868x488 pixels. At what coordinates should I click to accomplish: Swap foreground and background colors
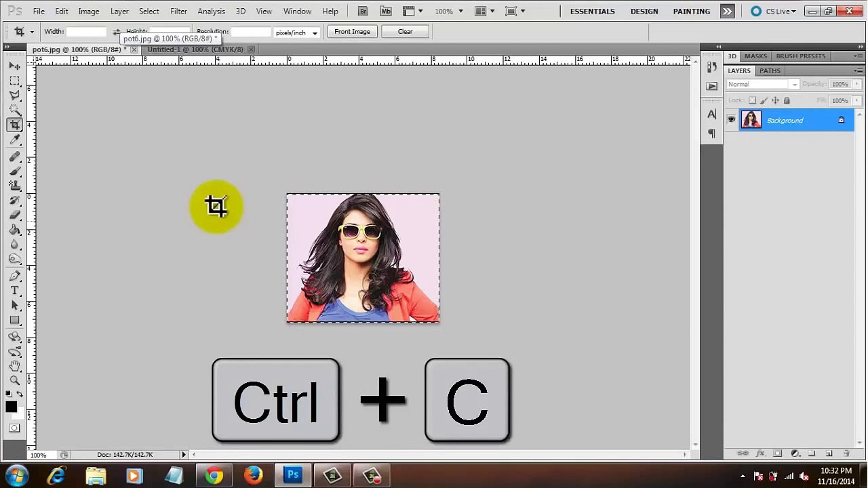tap(20, 394)
